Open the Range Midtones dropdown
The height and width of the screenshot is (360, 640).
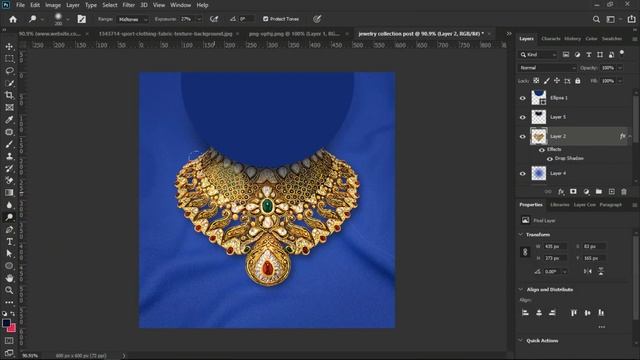coord(133,19)
